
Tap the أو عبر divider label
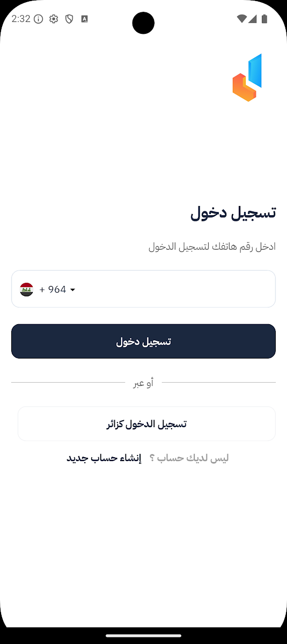click(143, 383)
